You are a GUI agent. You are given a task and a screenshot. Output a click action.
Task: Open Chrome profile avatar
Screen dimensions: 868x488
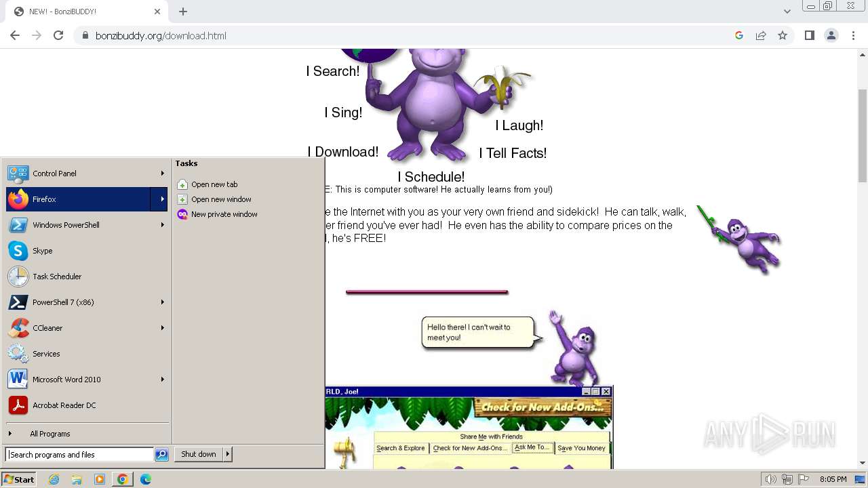[831, 35]
